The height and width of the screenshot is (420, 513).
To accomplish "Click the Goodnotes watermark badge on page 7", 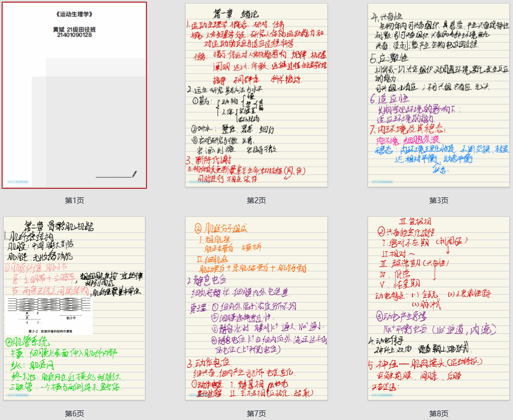I will 200,395.
